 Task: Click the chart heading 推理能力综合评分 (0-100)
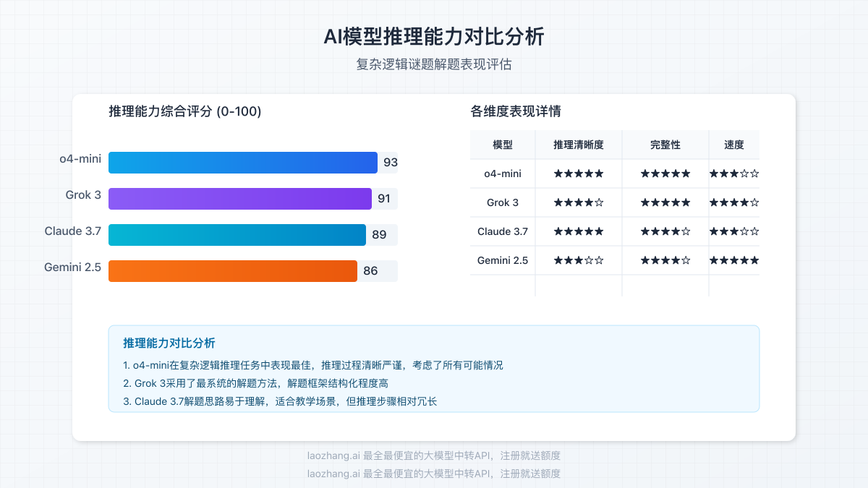[x=185, y=111]
